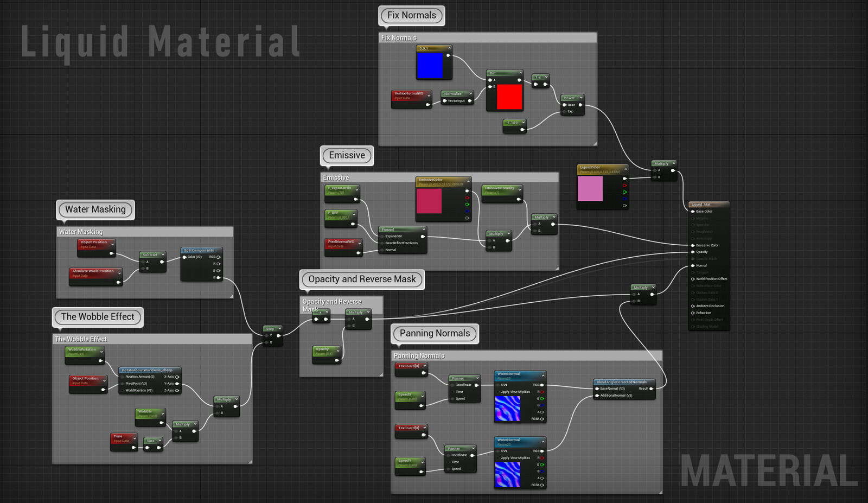
Task: Select the Dot product node in Fix Normals
Action: coord(504,73)
